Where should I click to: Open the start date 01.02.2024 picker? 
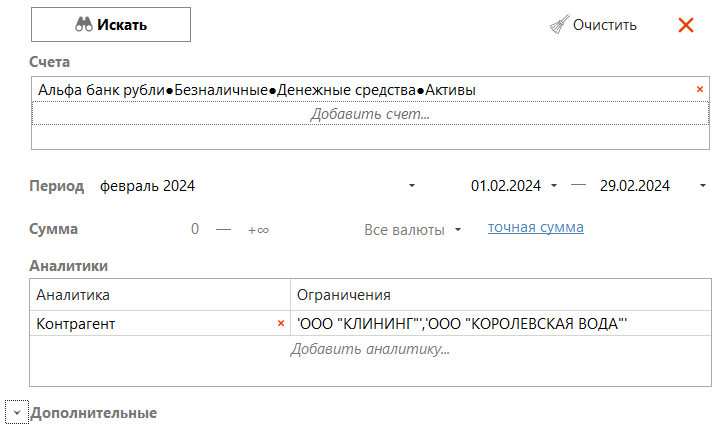pyautogui.click(x=554, y=186)
